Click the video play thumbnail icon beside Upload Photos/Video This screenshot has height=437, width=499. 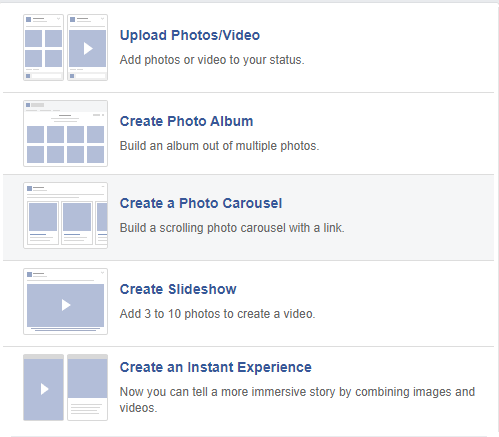click(x=87, y=47)
